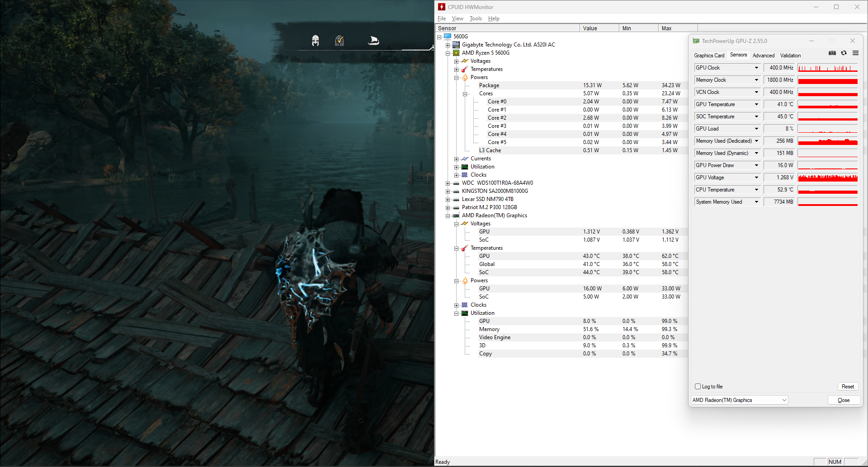The image size is (868, 467).
Task: Open the View menu in HWMonitor
Action: (x=458, y=19)
